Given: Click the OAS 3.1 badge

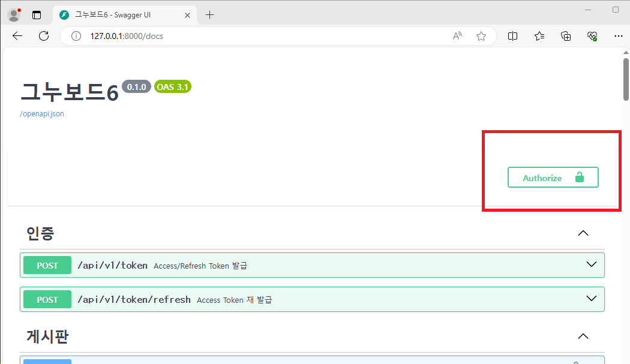Looking at the screenshot, I should [172, 87].
